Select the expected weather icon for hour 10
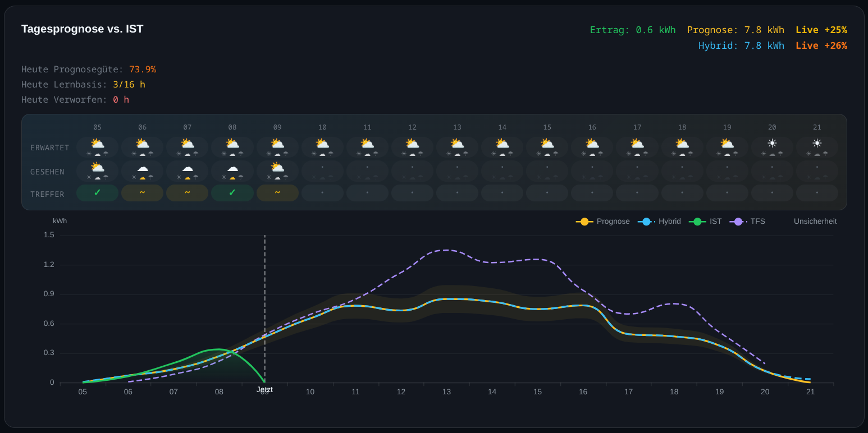This screenshot has height=433, width=868. (x=322, y=144)
